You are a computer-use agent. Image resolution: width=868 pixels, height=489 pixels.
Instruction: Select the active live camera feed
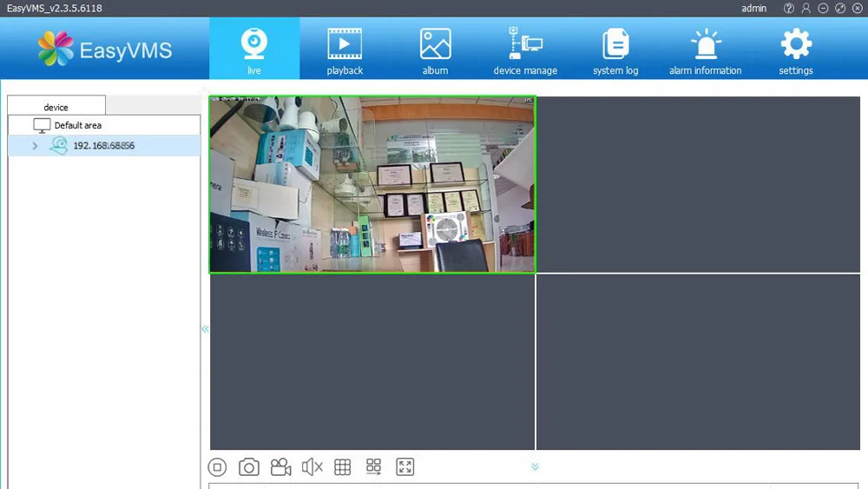tap(372, 184)
